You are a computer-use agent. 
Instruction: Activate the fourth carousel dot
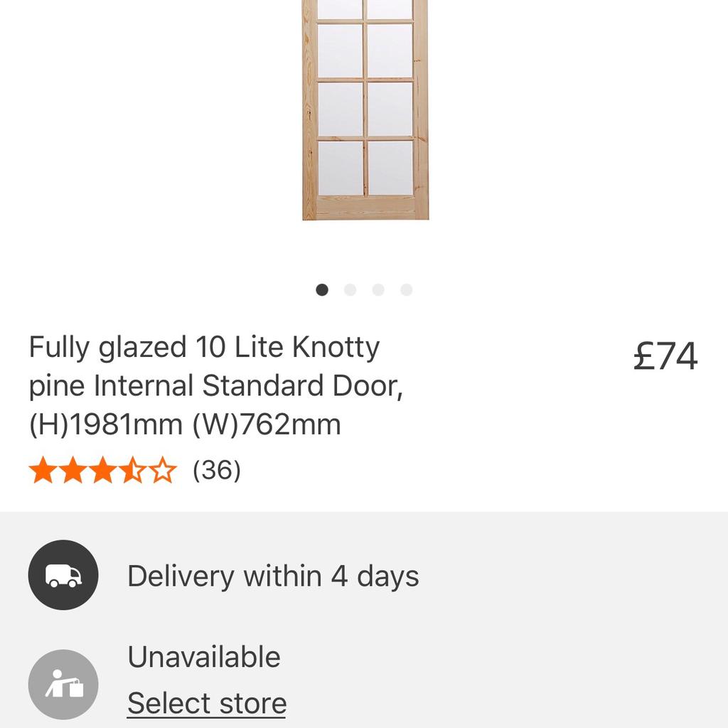coord(405,290)
